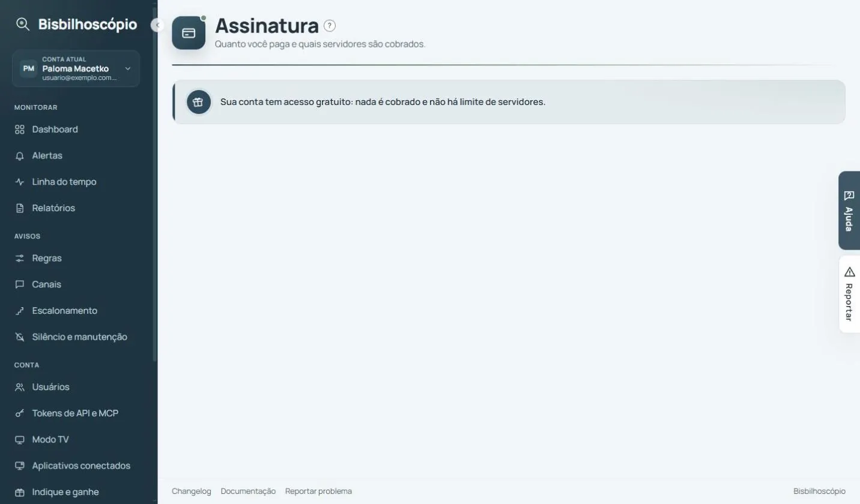Open the Reportar side tab

point(849,294)
